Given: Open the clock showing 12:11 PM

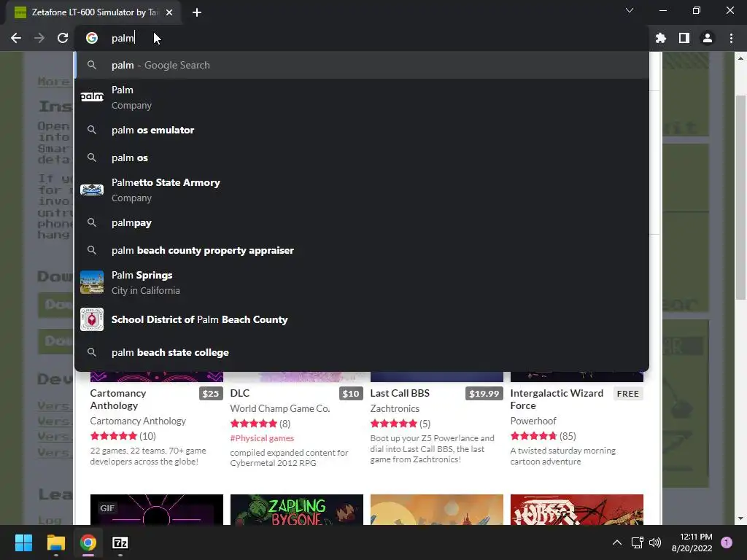Looking at the screenshot, I should pos(692,542).
